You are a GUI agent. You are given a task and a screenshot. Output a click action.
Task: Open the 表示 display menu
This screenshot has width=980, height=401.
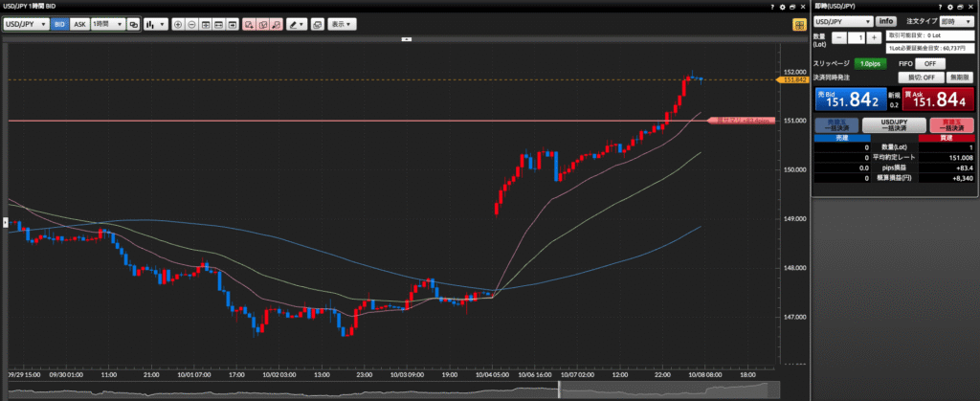(x=340, y=24)
